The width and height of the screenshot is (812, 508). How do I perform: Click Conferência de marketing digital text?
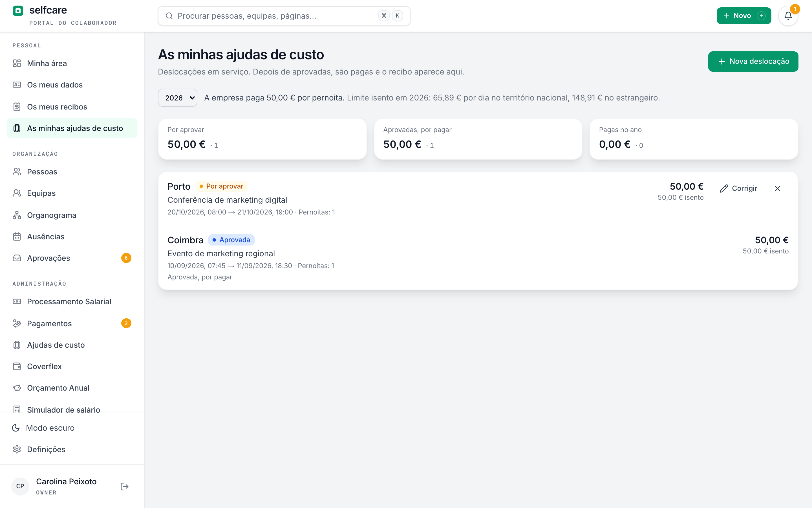227,200
